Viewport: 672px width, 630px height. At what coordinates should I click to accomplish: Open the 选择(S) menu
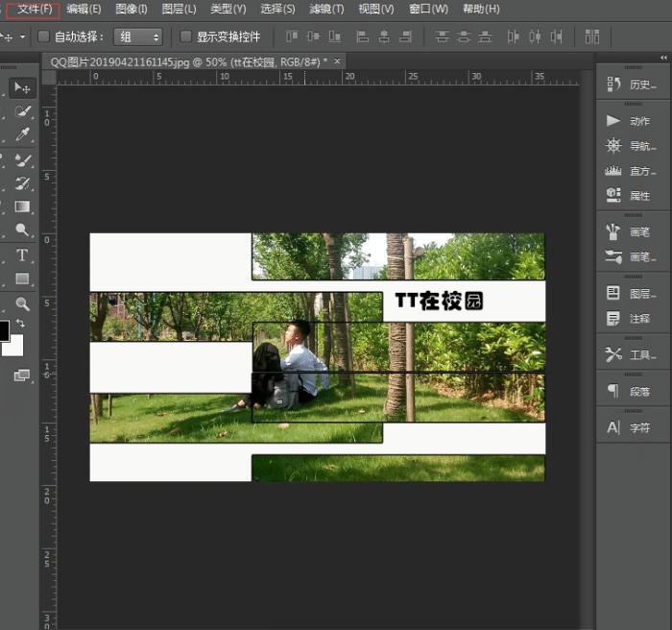coord(277,9)
